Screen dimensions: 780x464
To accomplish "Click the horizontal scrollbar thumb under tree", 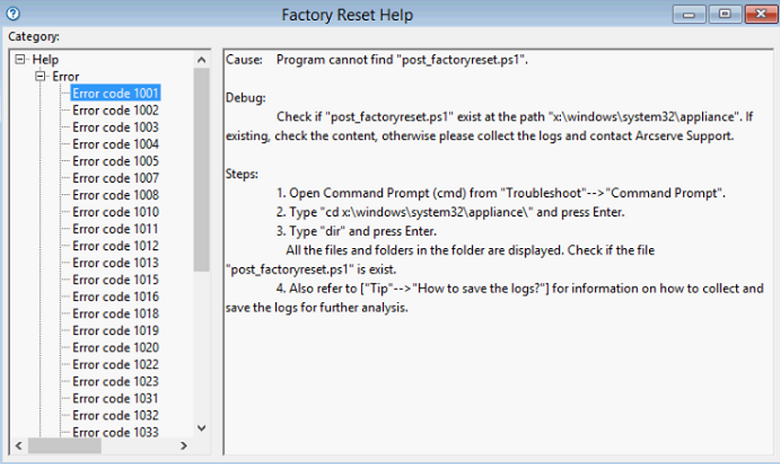I will pyautogui.click(x=65, y=446).
